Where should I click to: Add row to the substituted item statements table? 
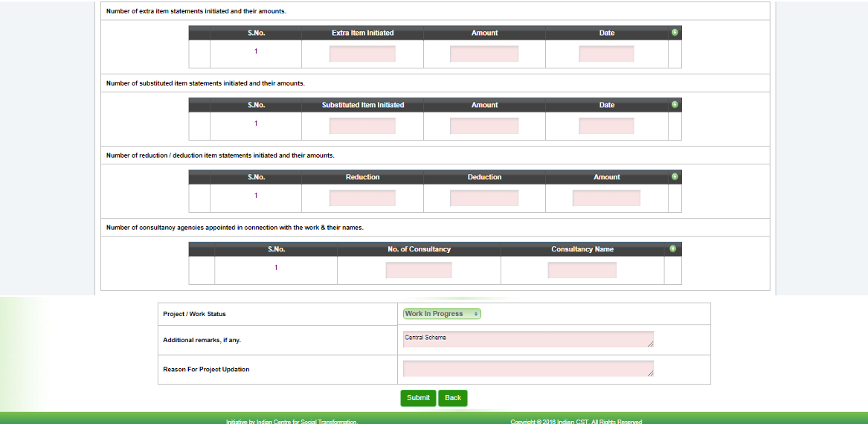click(675, 105)
